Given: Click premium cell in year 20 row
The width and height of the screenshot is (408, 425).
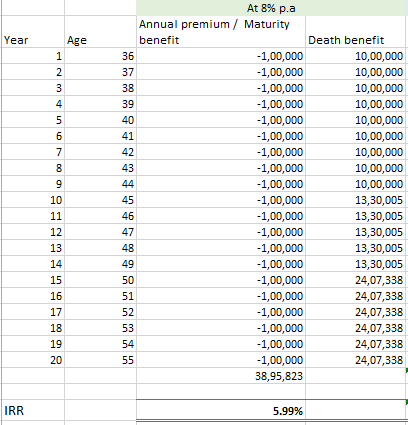Looking at the screenshot, I should [x=221, y=360].
